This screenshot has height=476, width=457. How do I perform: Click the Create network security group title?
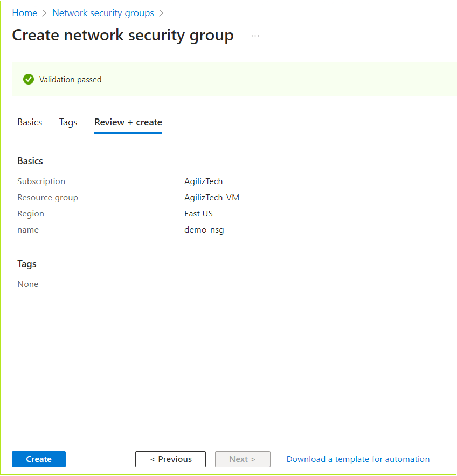pyautogui.click(x=123, y=35)
